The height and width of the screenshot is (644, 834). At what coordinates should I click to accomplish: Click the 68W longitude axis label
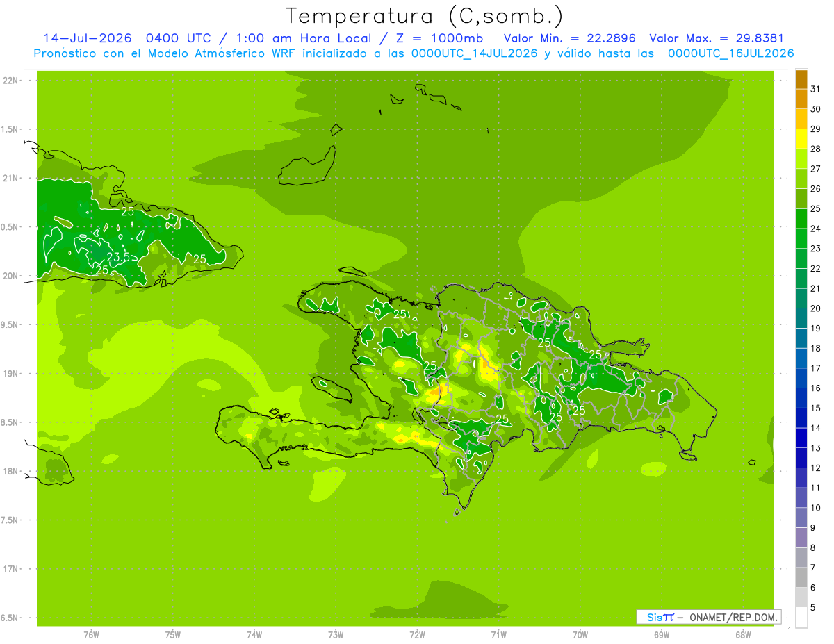[743, 634]
